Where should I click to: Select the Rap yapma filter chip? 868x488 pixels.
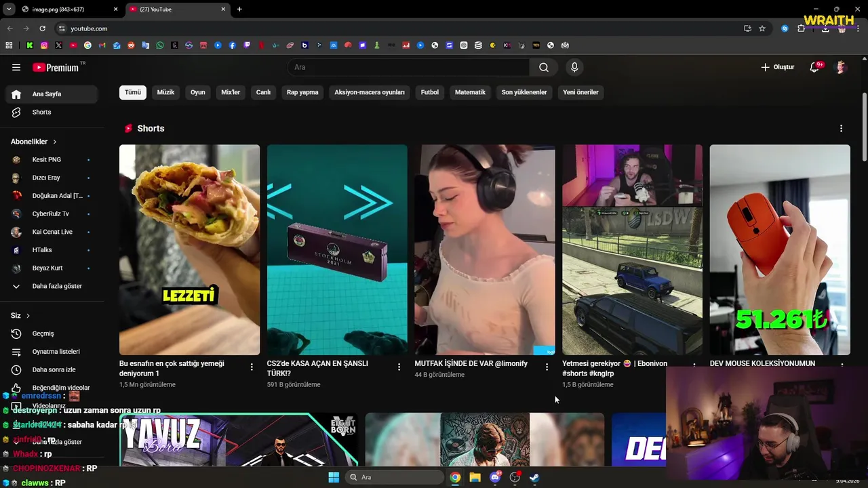pos(302,92)
